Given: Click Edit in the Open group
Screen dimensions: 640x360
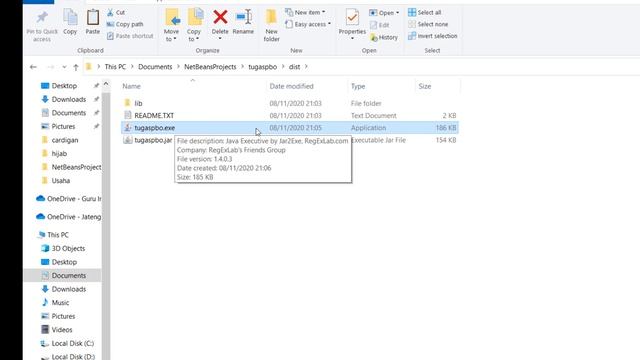Looking at the screenshot, I should tap(379, 25).
